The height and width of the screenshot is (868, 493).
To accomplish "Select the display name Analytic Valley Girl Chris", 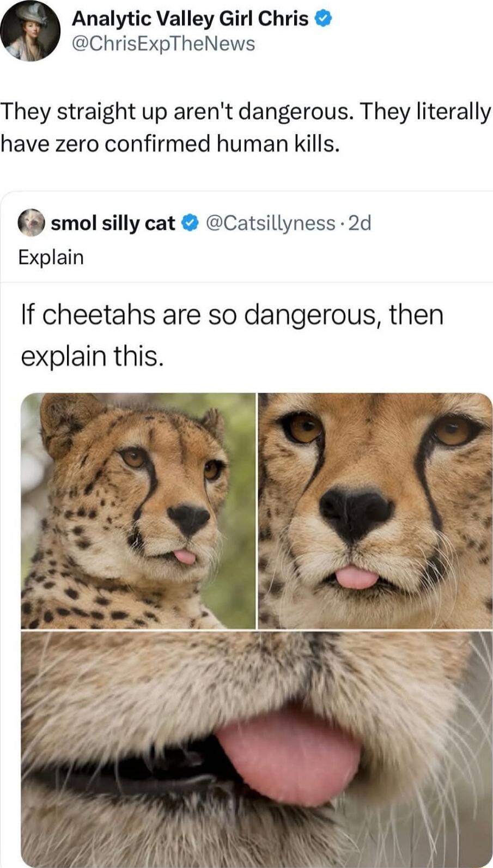I will coord(188,18).
